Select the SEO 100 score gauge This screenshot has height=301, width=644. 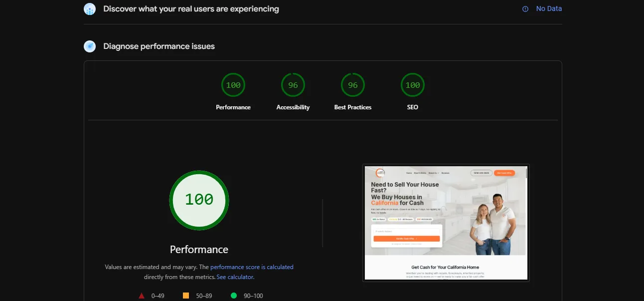pyautogui.click(x=413, y=85)
